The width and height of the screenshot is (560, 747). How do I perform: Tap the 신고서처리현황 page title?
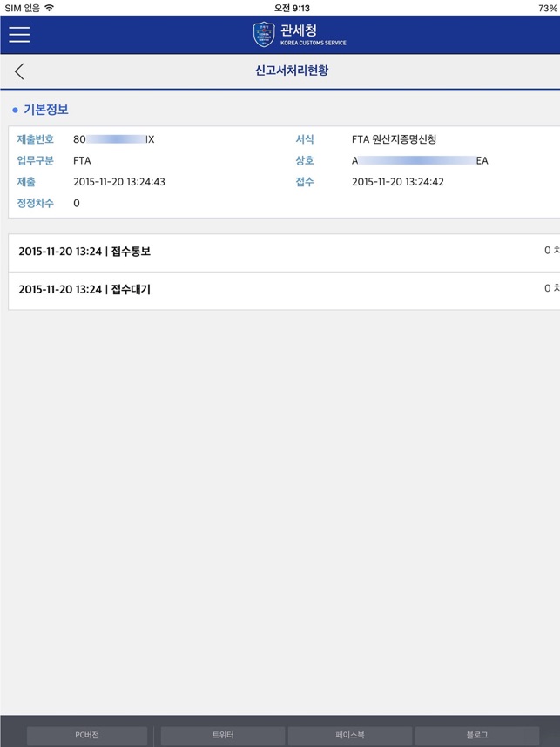click(x=292, y=71)
